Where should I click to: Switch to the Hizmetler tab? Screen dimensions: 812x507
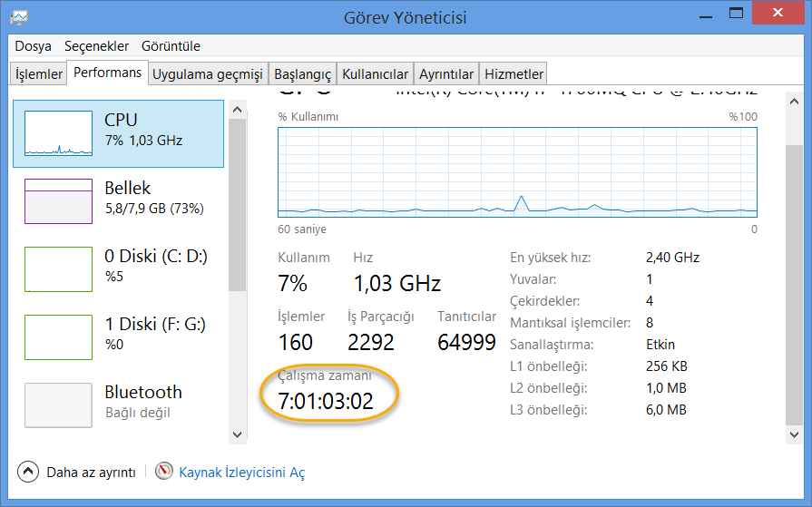pyautogui.click(x=514, y=74)
